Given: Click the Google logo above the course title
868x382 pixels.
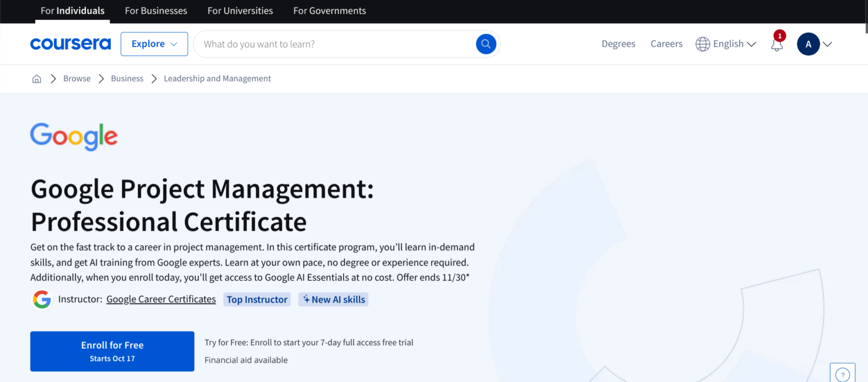Looking at the screenshot, I should tap(73, 136).
